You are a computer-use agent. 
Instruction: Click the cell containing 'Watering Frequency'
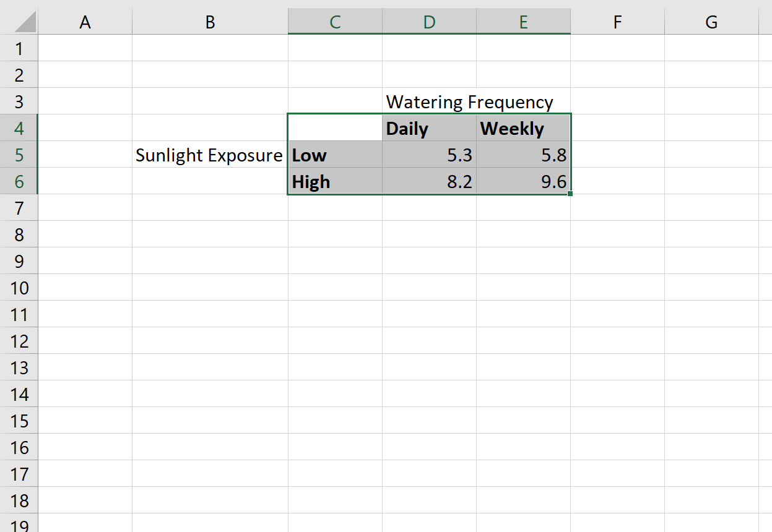tap(429, 101)
